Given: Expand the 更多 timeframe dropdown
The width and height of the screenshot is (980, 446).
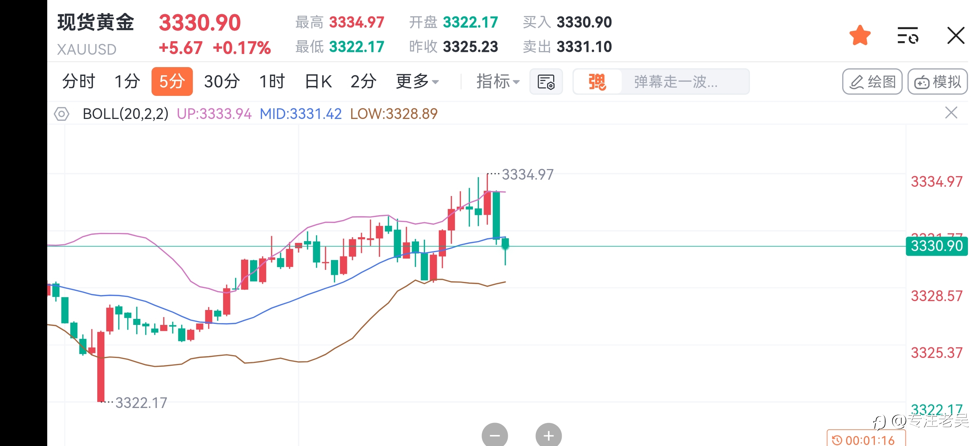Looking at the screenshot, I should tap(417, 81).
